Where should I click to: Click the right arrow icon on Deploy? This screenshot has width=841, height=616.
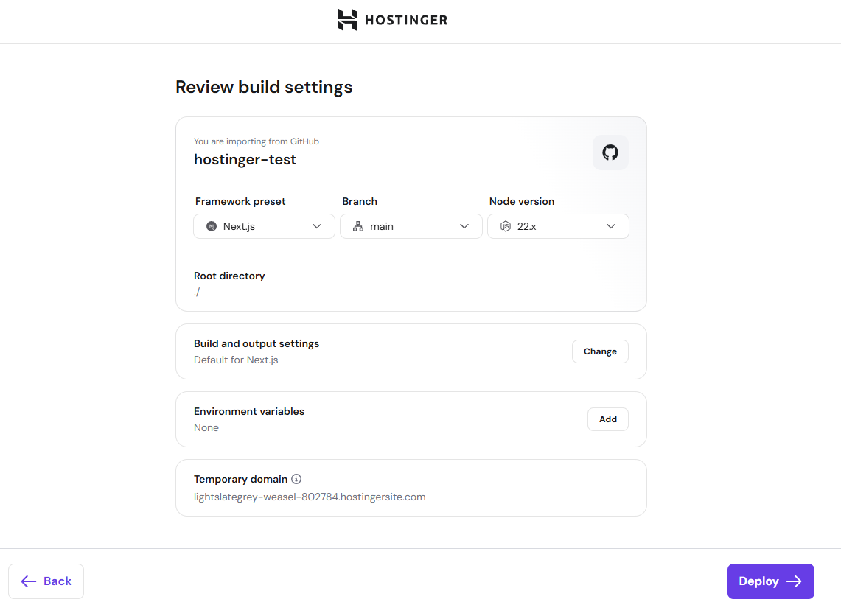(x=794, y=581)
